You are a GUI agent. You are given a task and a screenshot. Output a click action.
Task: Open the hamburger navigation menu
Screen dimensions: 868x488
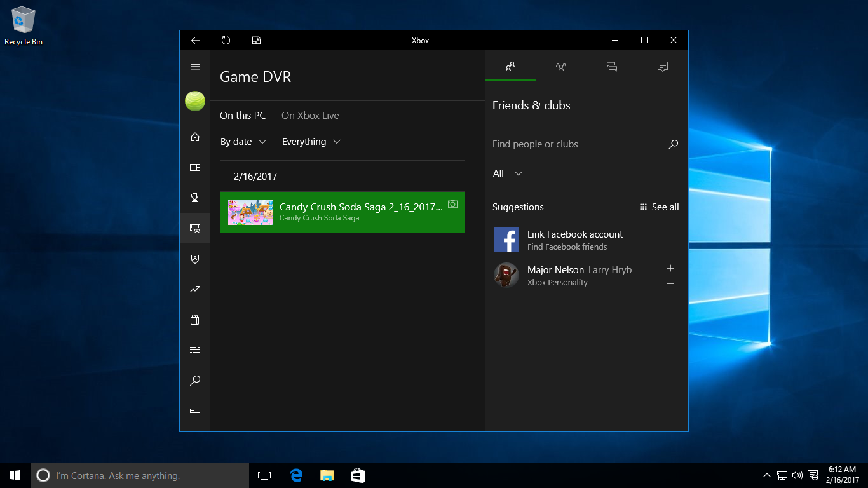point(195,67)
